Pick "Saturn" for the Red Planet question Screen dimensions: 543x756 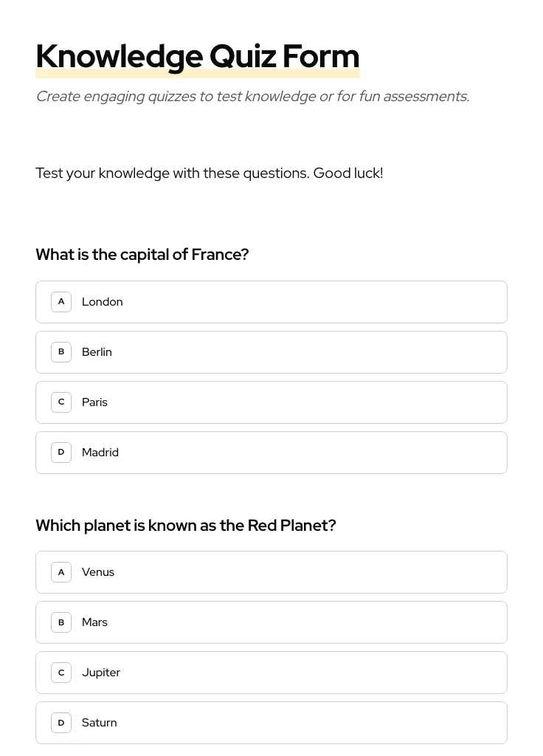[x=271, y=722]
